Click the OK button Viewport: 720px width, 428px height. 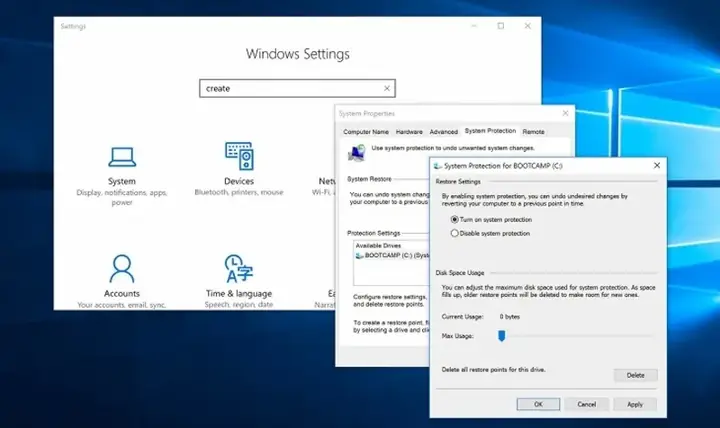pos(538,404)
